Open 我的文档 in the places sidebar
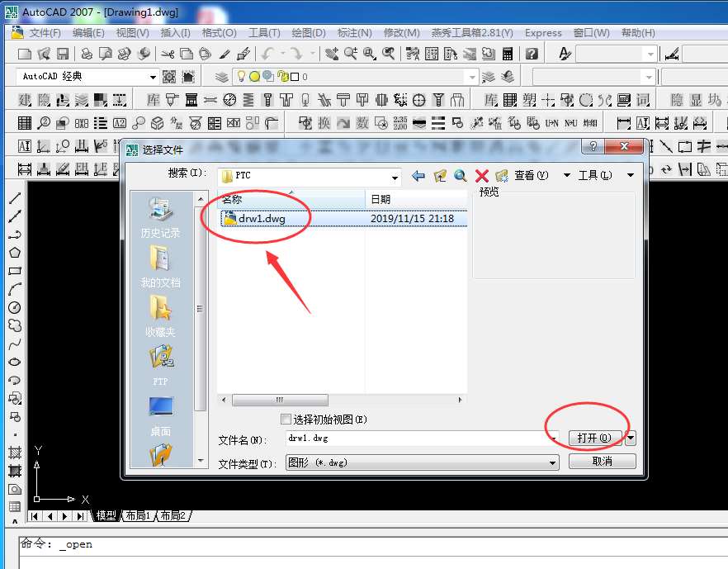 pyautogui.click(x=161, y=267)
